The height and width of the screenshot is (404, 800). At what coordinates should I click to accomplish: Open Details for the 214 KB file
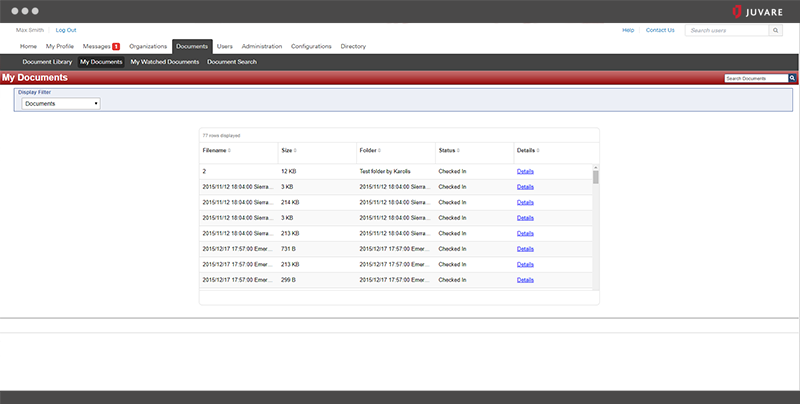click(525, 203)
